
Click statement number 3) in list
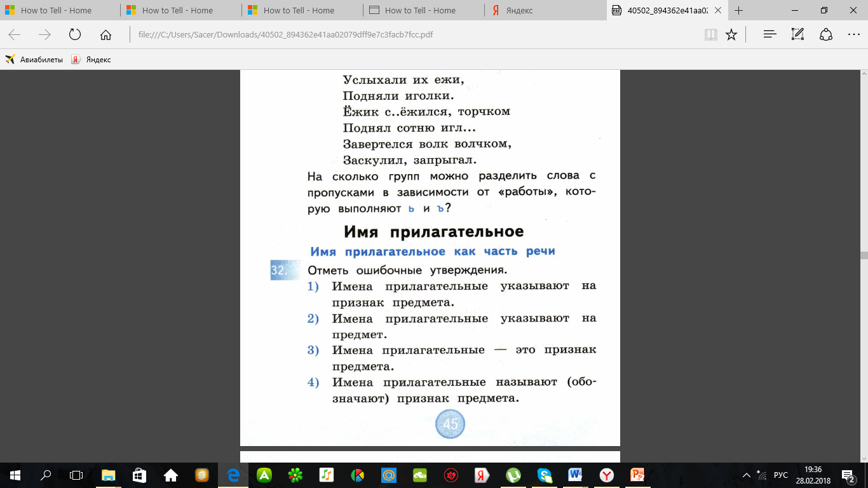[313, 350]
